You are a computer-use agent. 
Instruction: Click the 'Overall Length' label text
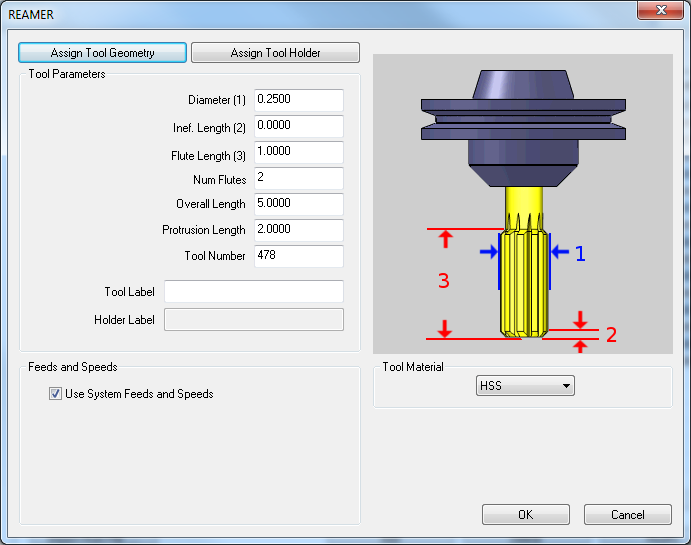tap(211, 204)
